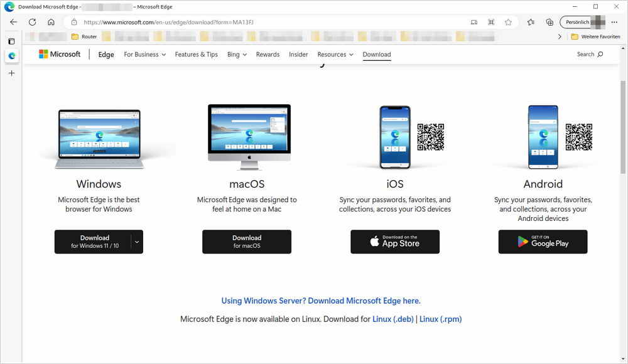Click the macOS iMac image
Viewport: 628px width, 364px height.
click(249, 137)
